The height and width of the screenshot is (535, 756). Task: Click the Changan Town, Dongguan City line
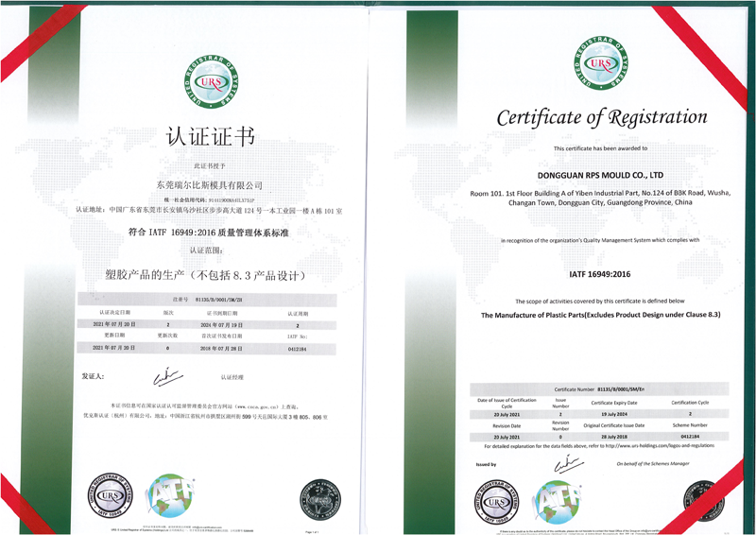coord(600,202)
